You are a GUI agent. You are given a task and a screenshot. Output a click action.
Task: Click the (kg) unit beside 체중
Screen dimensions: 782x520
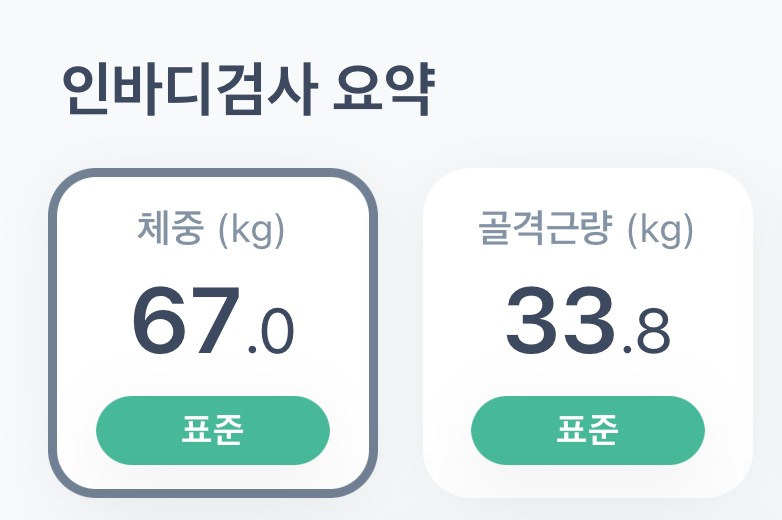[251, 232]
